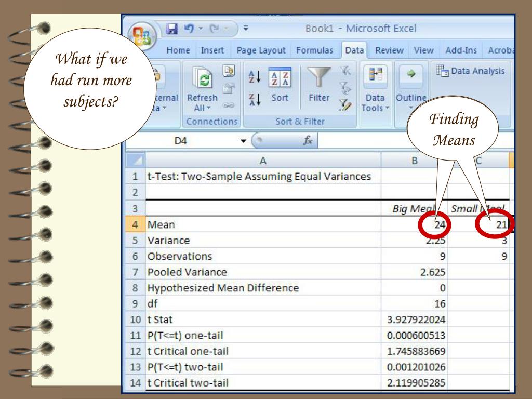Viewport: 532px width, 399px height.
Task: Click the P(T<=t) two-tail label
Action: (263, 367)
